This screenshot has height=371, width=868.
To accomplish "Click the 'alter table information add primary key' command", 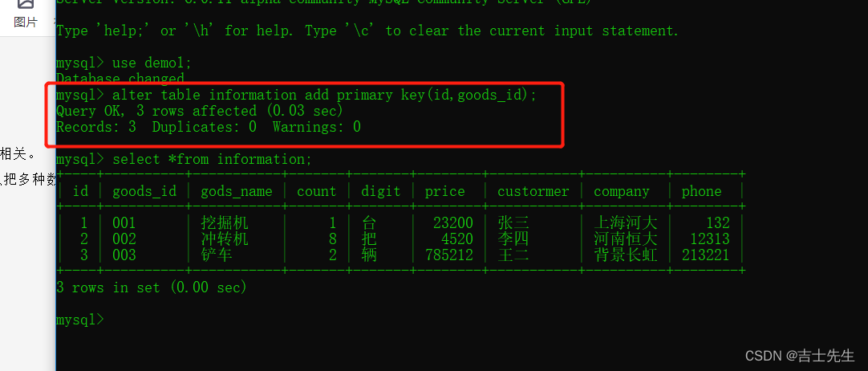I will pyautogui.click(x=296, y=96).
